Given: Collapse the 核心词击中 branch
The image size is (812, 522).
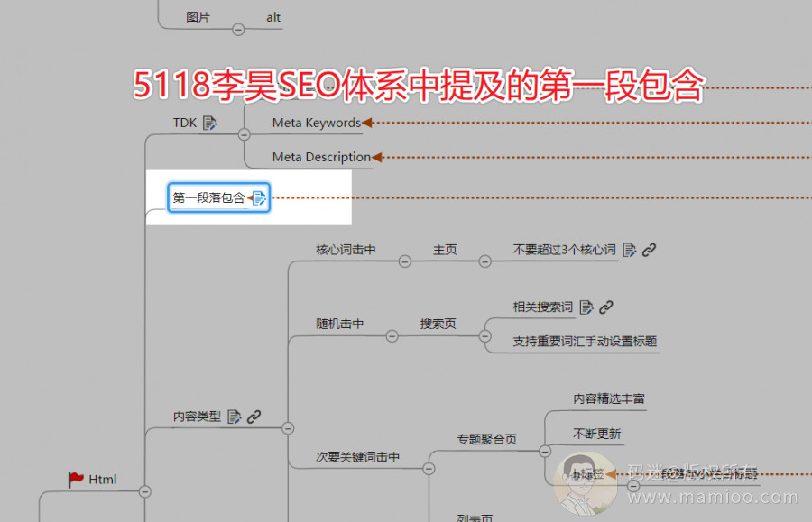Looking at the screenshot, I should [404, 261].
